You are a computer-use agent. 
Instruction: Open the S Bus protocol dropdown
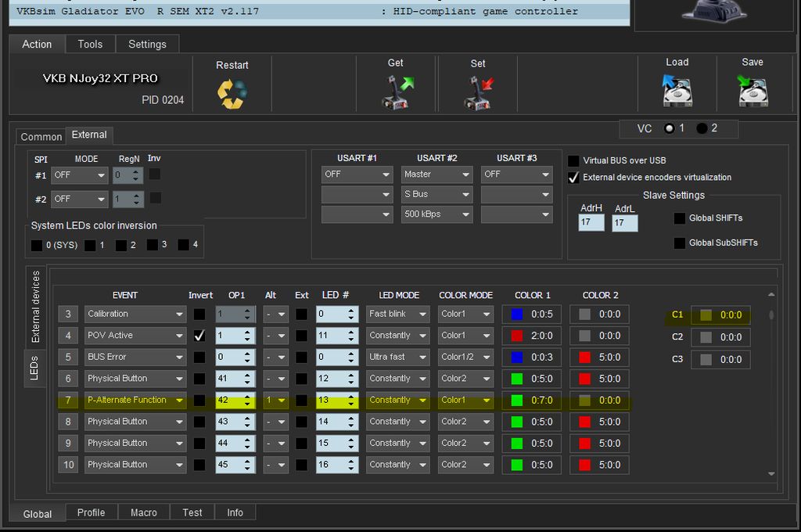point(436,194)
